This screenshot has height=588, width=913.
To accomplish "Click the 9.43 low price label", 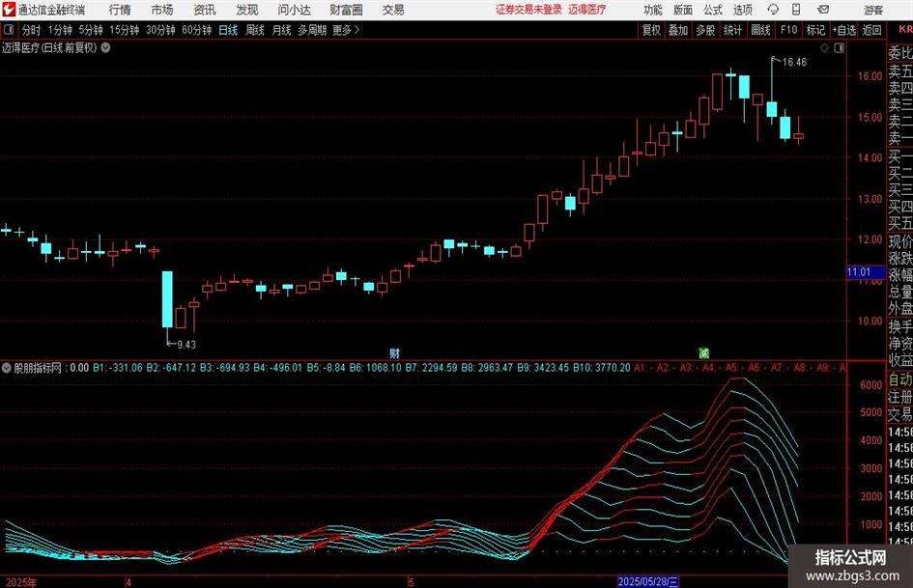I will (186, 345).
